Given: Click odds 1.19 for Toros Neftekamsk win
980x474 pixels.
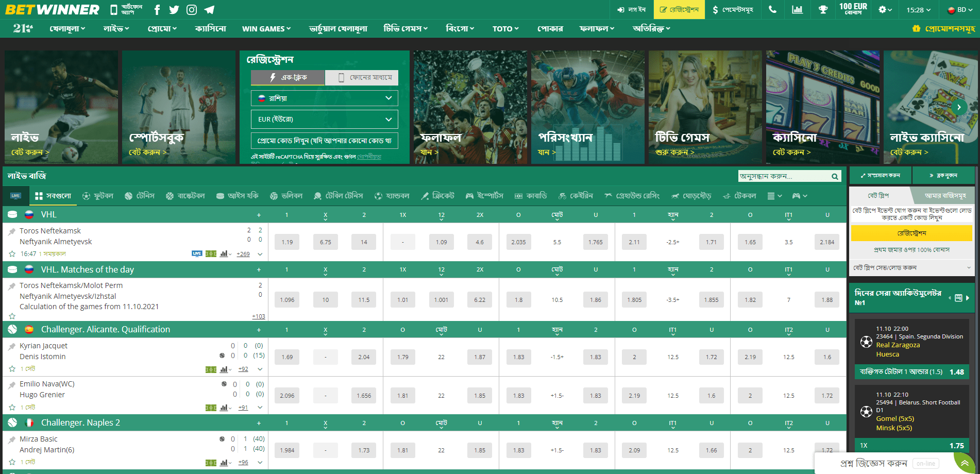Looking at the screenshot, I should coord(287,242).
